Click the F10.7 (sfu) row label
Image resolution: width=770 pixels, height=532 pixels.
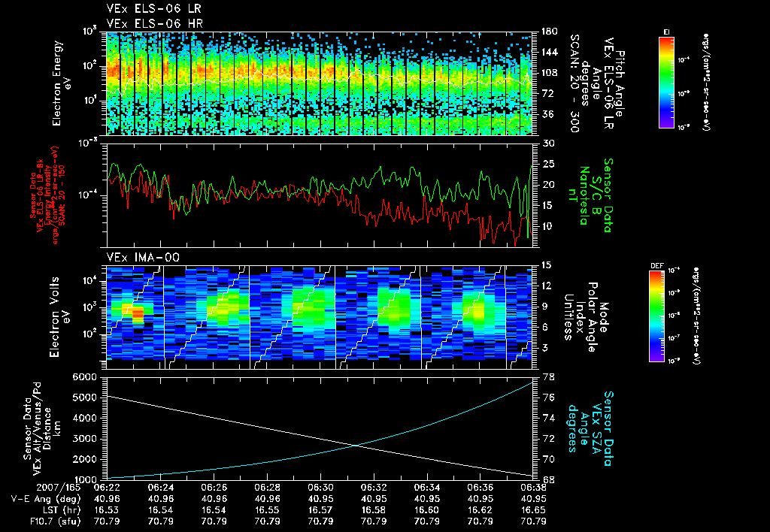(53, 521)
